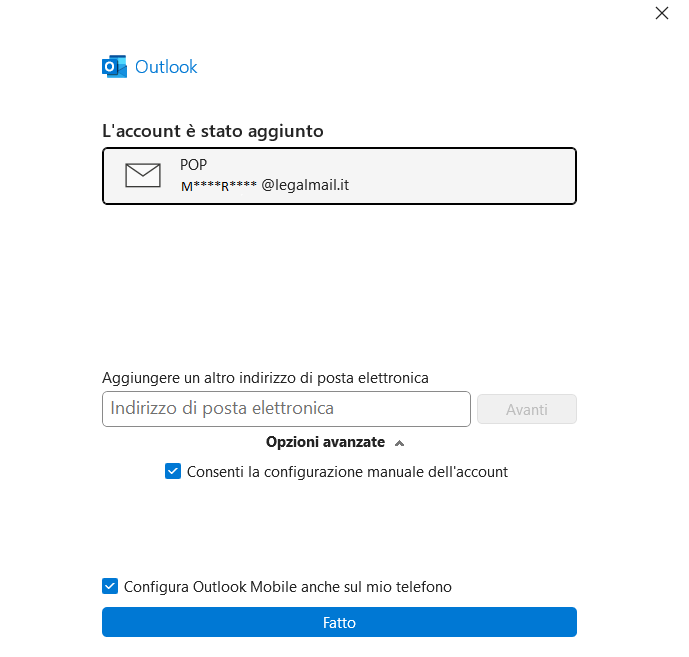689x657 pixels.
Task: Click the Outlook title text
Action: 166,67
